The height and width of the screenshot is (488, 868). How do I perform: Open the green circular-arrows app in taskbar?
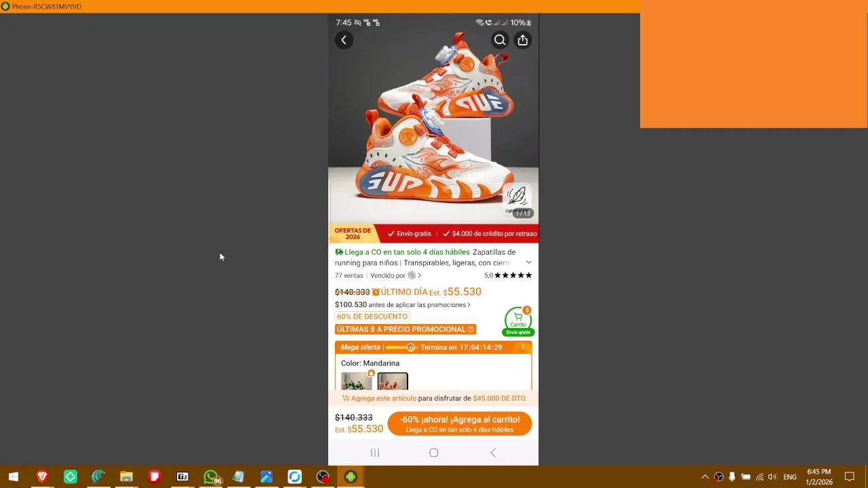pos(71,476)
